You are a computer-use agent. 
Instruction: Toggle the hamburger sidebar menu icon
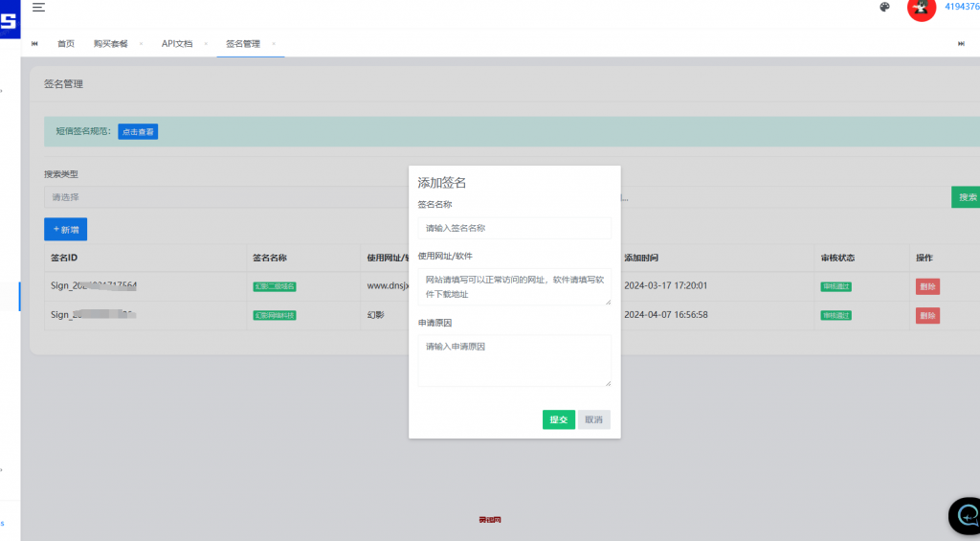pyautogui.click(x=38, y=7)
